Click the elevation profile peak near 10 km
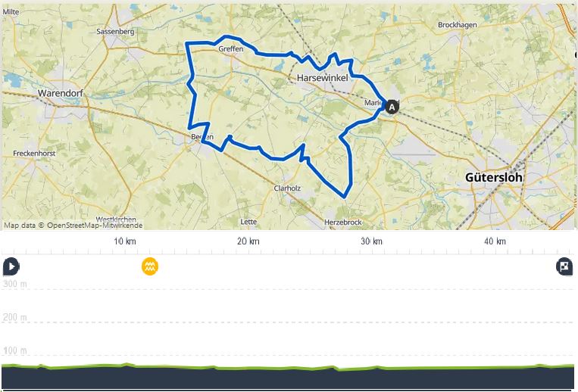Screen dimensions: 578x392 tap(127, 365)
